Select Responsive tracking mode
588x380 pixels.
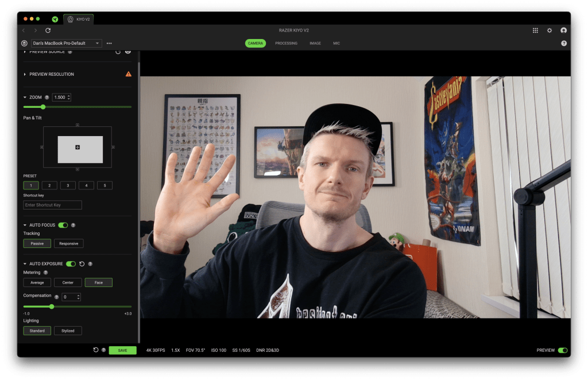[68, 243]
